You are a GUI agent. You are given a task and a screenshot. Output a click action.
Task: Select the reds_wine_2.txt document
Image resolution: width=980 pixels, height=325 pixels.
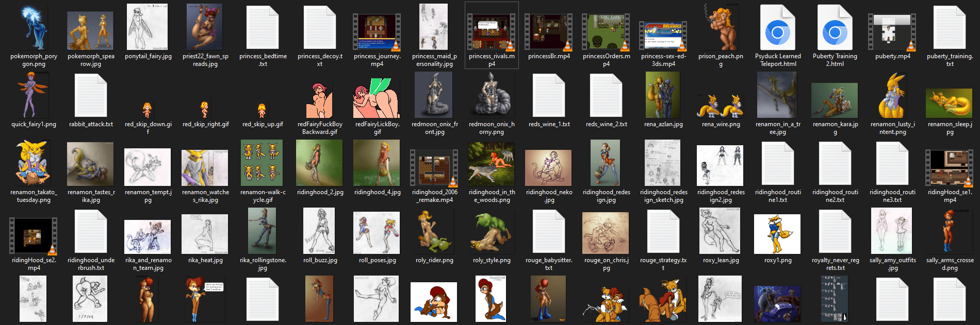tap(606, 96)
